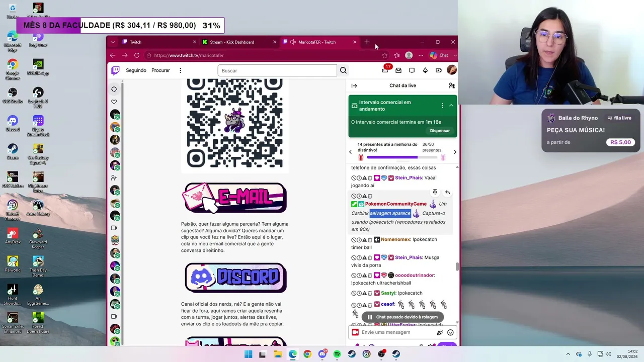Open Elgato Stream Deck desktop shortcut
The image size is (644, 362).
(38, 126)
